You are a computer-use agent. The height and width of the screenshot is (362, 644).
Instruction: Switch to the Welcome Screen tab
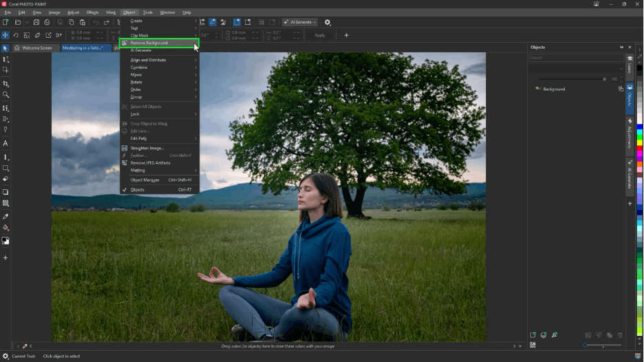coord(36,48)
